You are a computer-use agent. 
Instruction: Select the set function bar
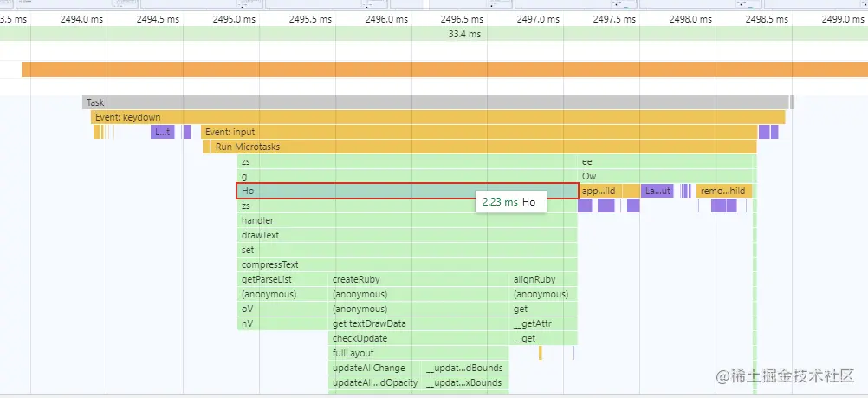click(x=407, y=250)
